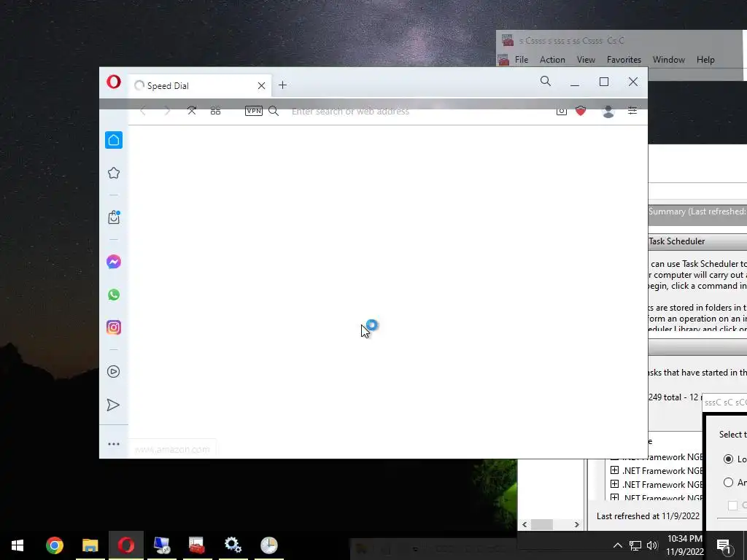Screen dimensions: 747x560
Task: Click the 'Task Scheduler' section header
Action: click(x=676, y=241)
